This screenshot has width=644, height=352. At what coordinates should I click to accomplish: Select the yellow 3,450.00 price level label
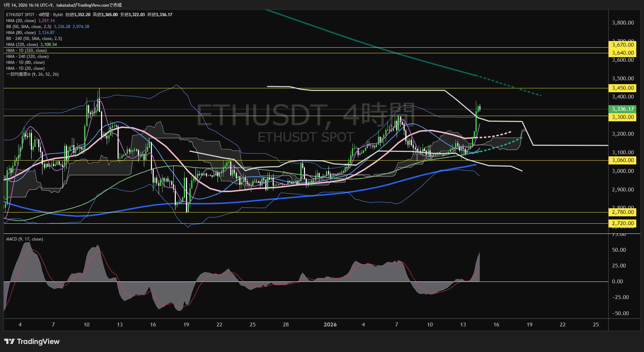click(x=623, y=88)
